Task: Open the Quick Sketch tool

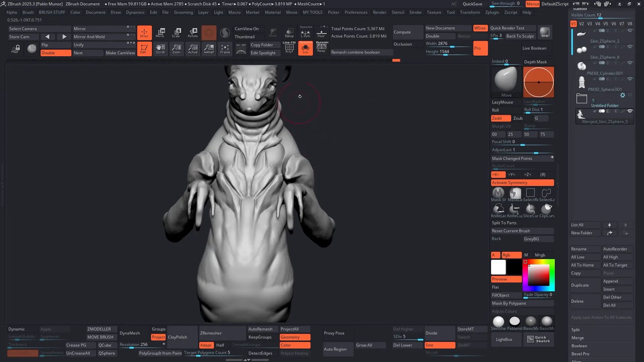Action: coord(538,339)
